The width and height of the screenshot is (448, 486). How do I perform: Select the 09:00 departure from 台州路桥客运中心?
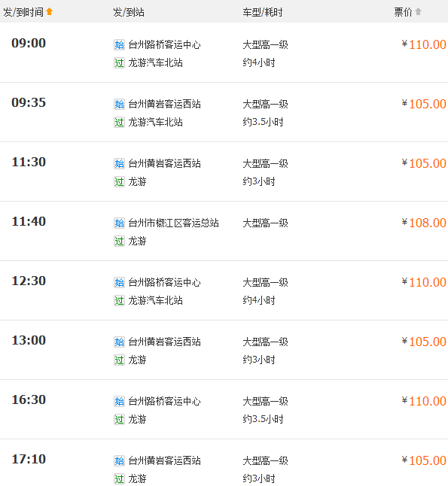point(29,43)
